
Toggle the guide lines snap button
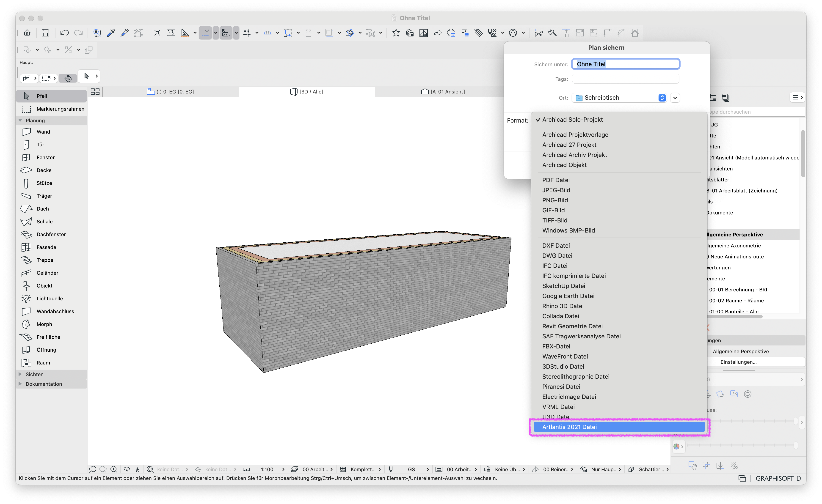point(205,33)
